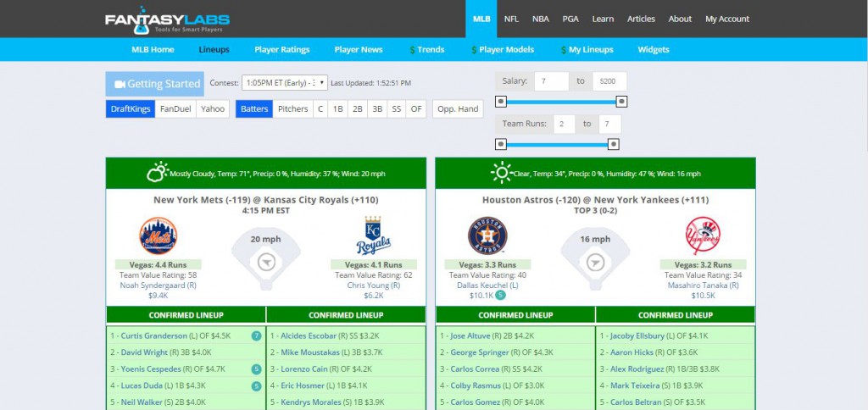Open the Player Ratings page

281,50
